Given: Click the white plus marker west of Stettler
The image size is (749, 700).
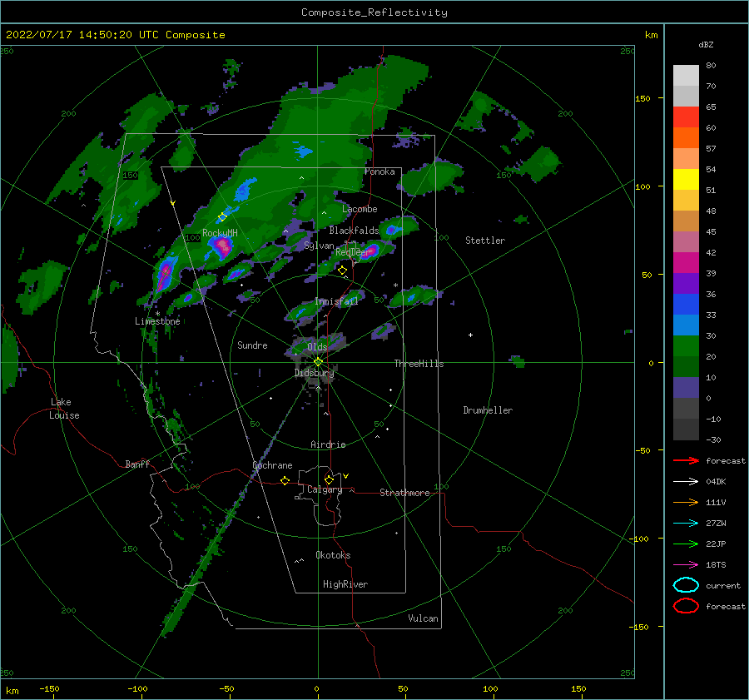Looking at the screenshot, I should 470,335.
